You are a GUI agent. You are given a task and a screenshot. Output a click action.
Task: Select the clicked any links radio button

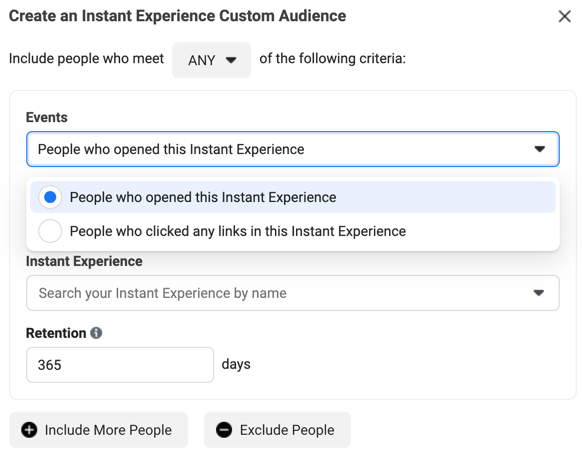[50, 231]
